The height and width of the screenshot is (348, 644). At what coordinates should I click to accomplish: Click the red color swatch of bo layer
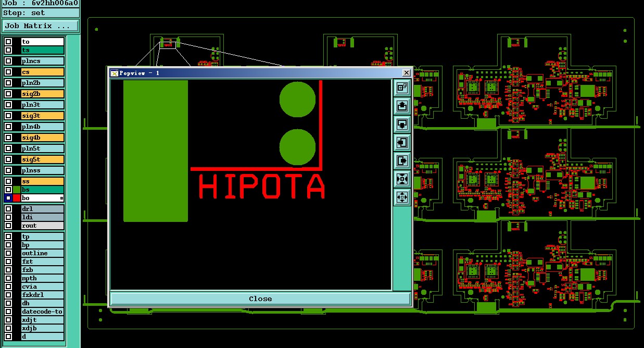point(17,198)
